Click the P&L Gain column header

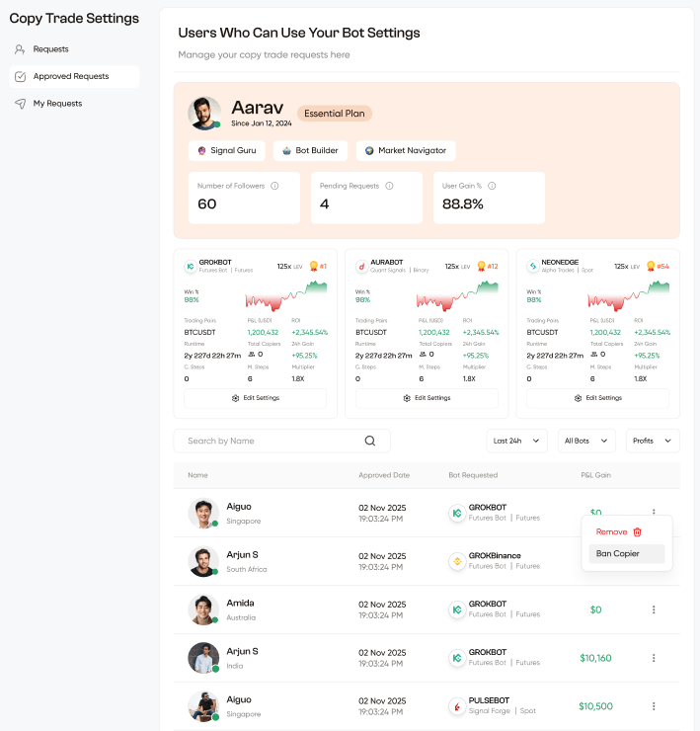pos(595,475)
